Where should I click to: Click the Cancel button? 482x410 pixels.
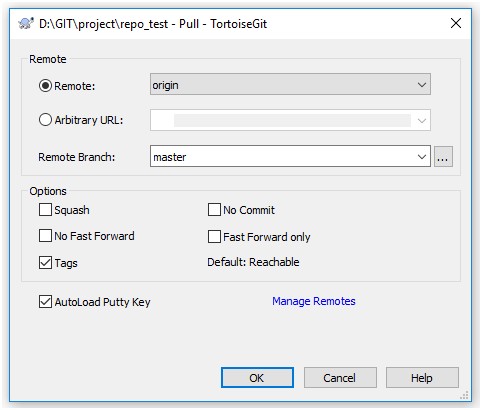click(340, 378)
